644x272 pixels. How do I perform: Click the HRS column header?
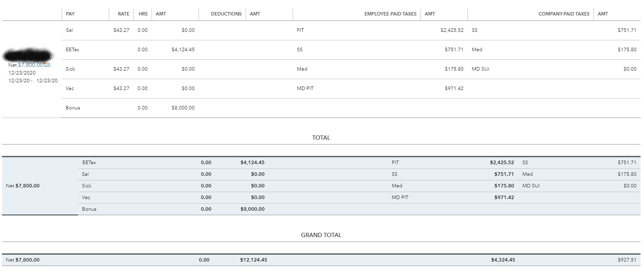[143, 14]
